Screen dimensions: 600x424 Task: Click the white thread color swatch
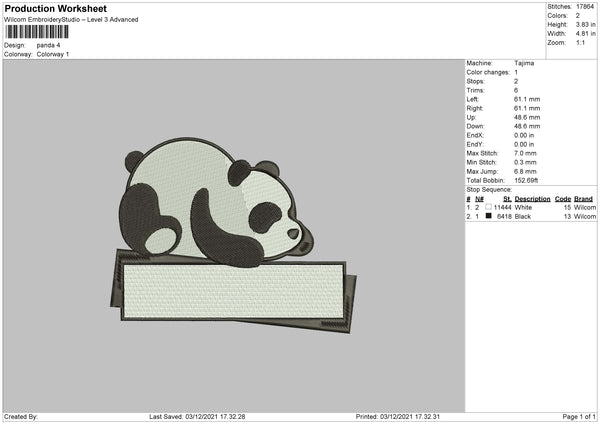tap(488, 207)
